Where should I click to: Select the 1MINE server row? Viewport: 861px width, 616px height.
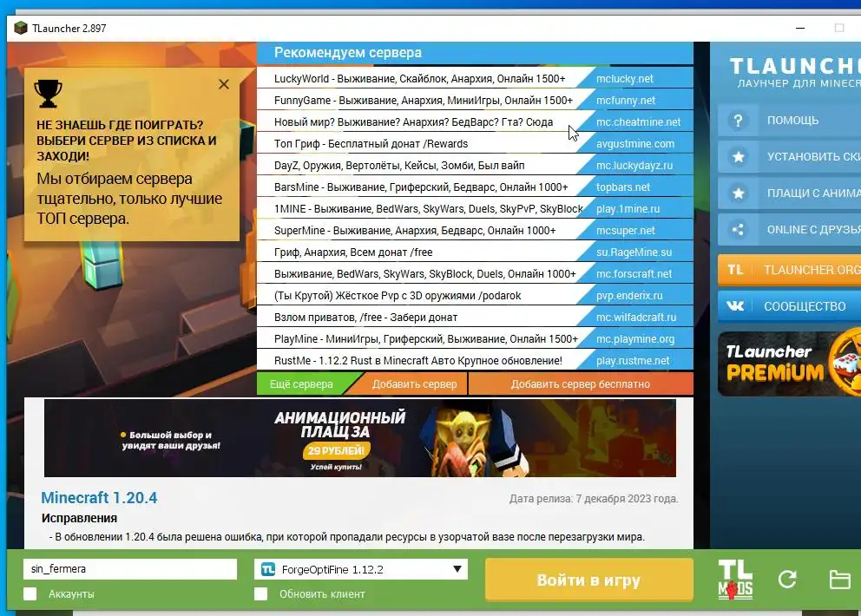point(475,208)
